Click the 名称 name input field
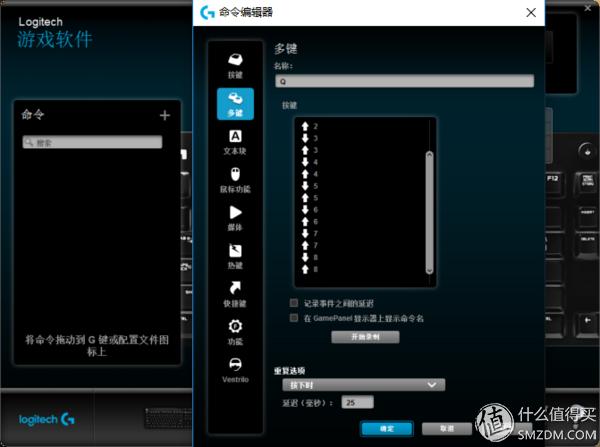Viewport: 600px width, 447px height. tap(404, 81)
